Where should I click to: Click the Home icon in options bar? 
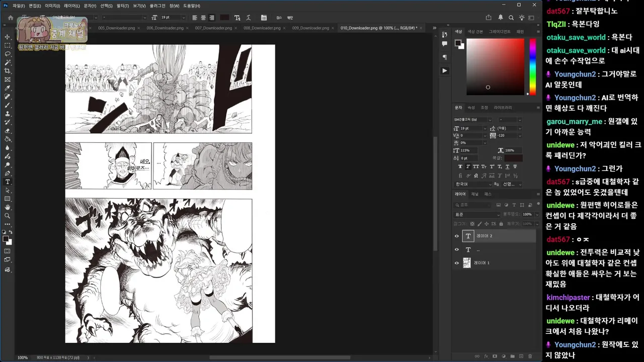[x=11, y=18]
